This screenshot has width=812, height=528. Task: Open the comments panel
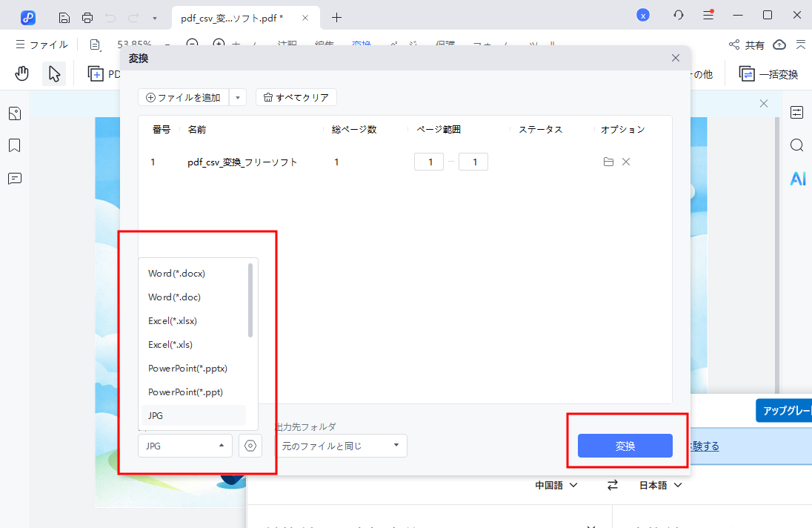pyautogui.click(x=15, y=178)
